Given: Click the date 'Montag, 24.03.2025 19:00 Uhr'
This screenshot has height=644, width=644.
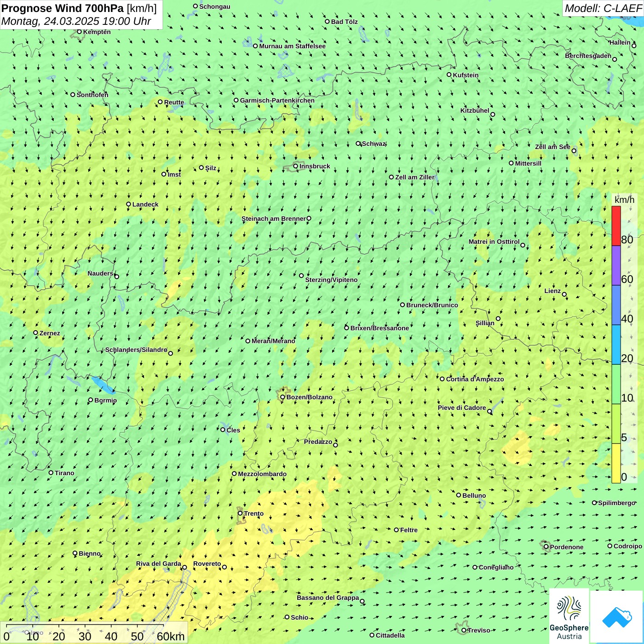Looking at the screenshot, I should point(76,21).
